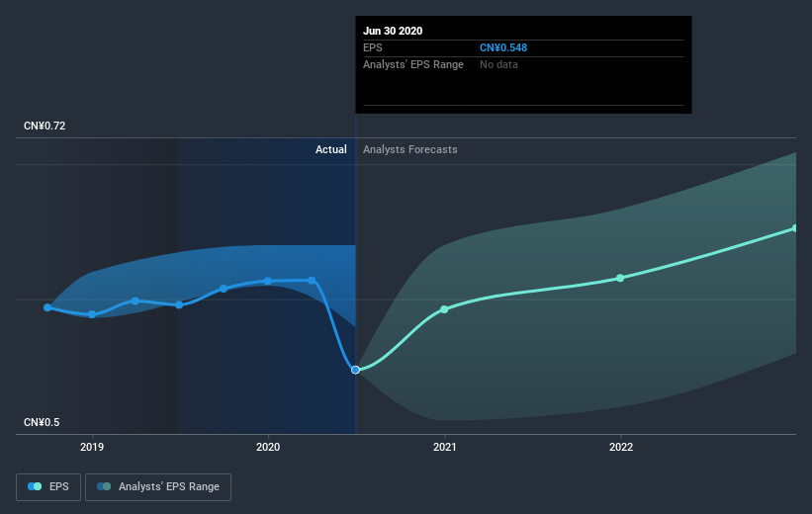The image size is (812, 514).
Task: Click the 2019 x-axis label
Action: coord(92,447)
